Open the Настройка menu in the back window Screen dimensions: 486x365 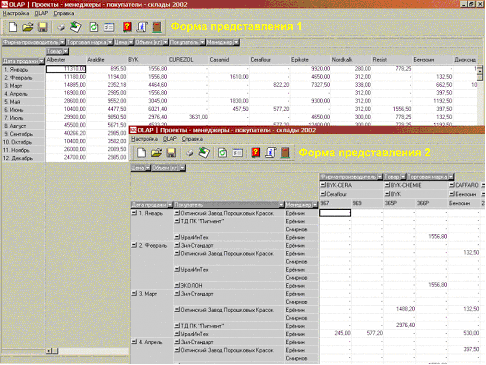click(x=16, y=13)
